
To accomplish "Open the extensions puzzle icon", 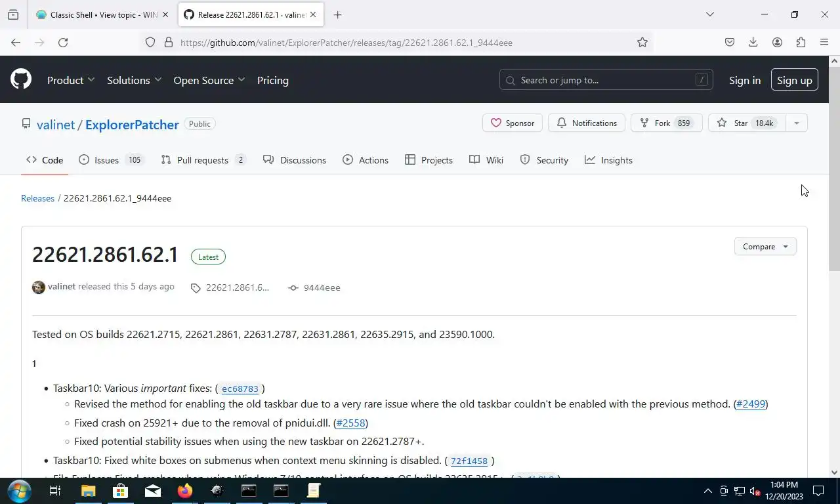I will [x=801, y=42].
